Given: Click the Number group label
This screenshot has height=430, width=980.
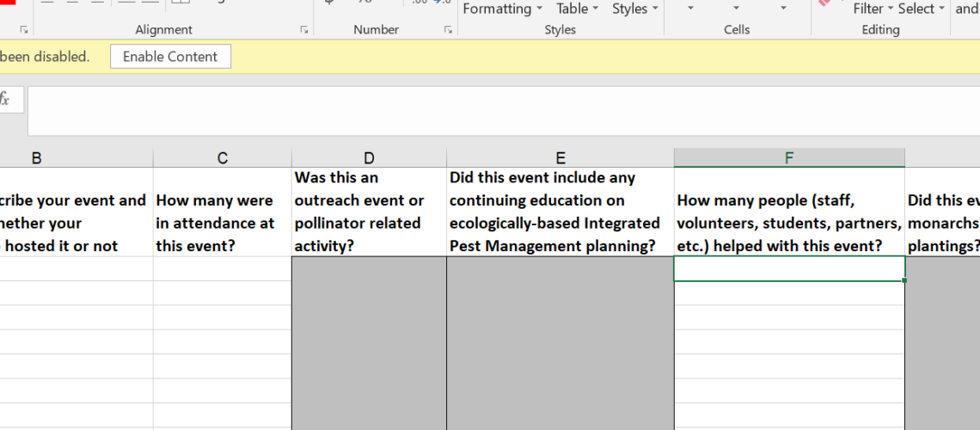Looking at the screenshot, I should 376,29.
